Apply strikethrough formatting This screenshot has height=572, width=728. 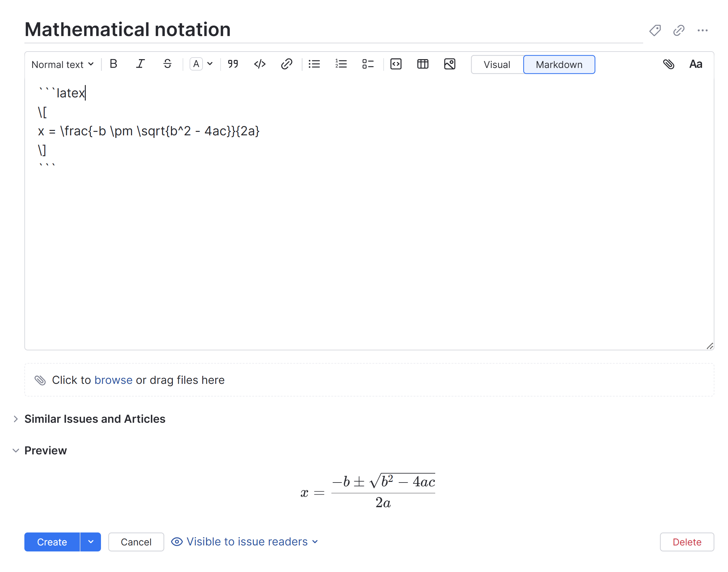click(167, 64)
